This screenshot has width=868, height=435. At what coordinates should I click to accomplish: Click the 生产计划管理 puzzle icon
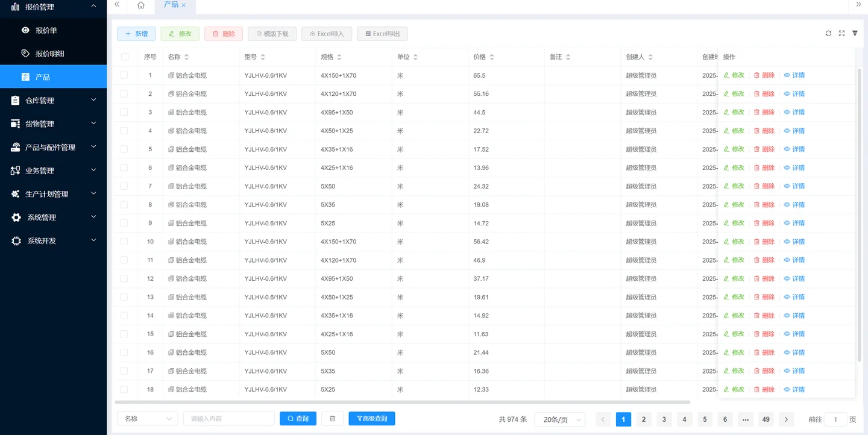point(16,194)
